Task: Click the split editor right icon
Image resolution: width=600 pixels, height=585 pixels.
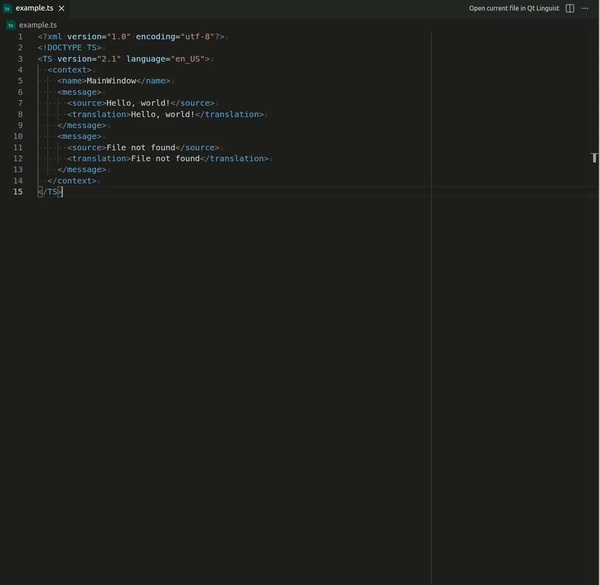Action: pyautogui.click(x=570, y=8)
